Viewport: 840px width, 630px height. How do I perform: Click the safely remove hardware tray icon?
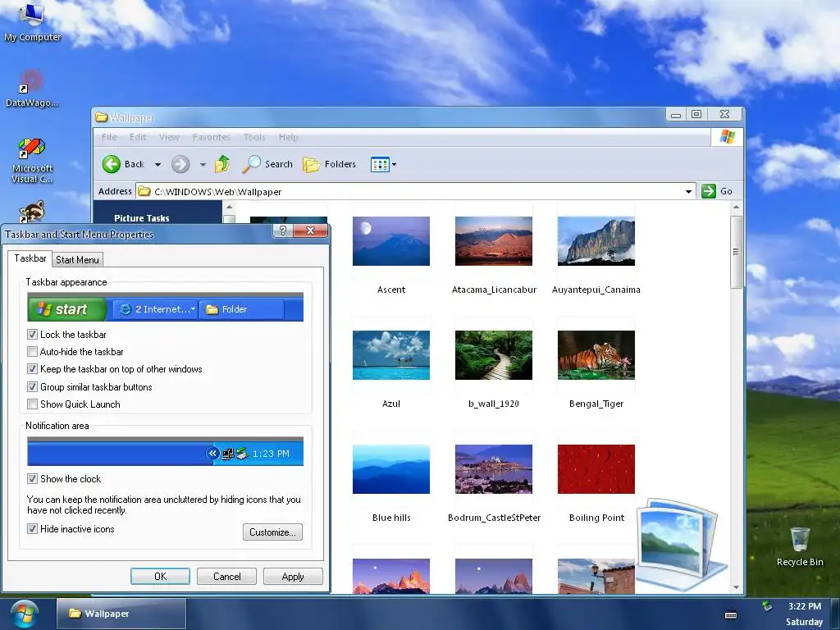[767, 606]
